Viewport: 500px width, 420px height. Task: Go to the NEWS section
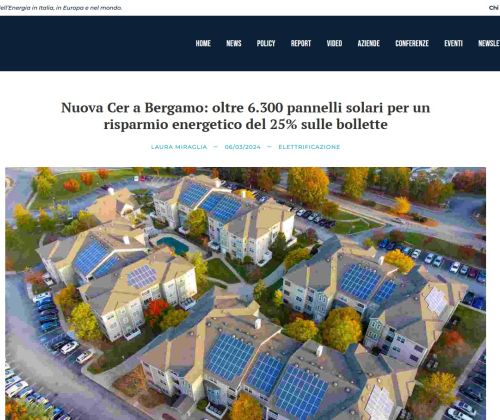click(x=234, y=43)
